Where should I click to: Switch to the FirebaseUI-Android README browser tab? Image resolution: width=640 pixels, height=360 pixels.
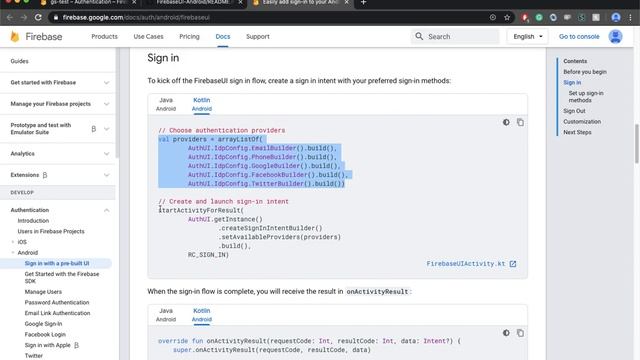[194, 3]
